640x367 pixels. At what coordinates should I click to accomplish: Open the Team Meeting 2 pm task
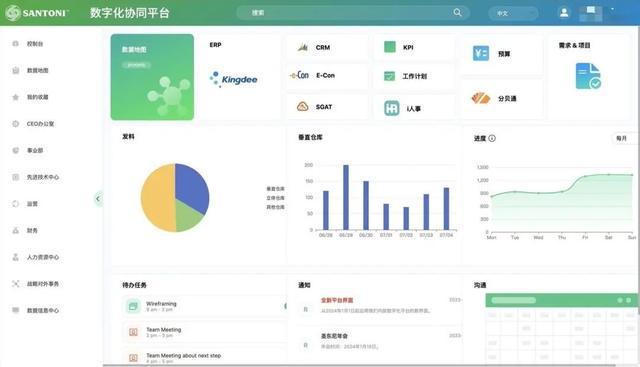coord(204,332)
